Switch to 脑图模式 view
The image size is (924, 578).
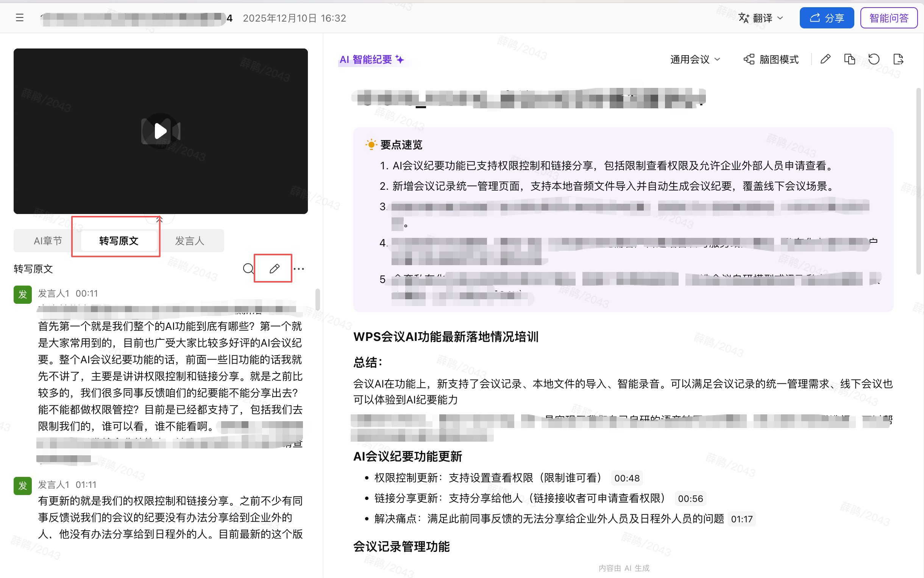point(771,59)
